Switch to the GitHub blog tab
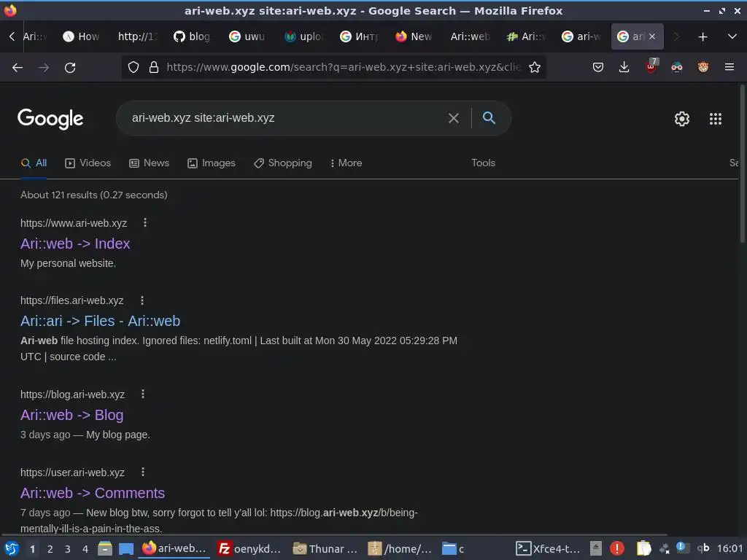This screenshot has width=747, height=560. (x=192, y=36)
